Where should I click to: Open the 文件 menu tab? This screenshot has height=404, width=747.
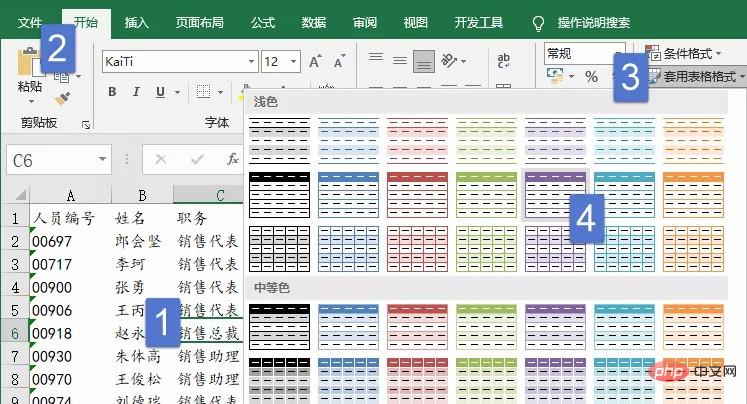click(30, 22)
